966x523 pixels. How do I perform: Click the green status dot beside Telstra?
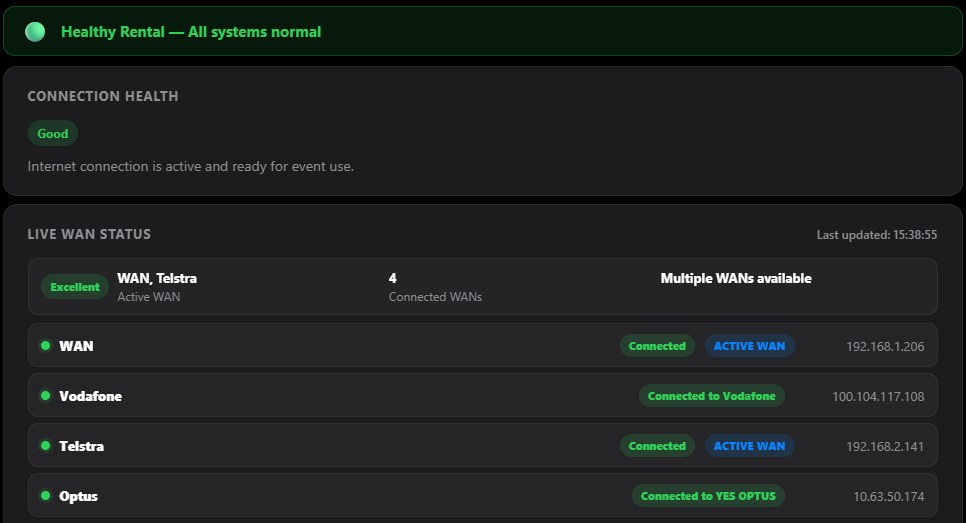point(45,445)
